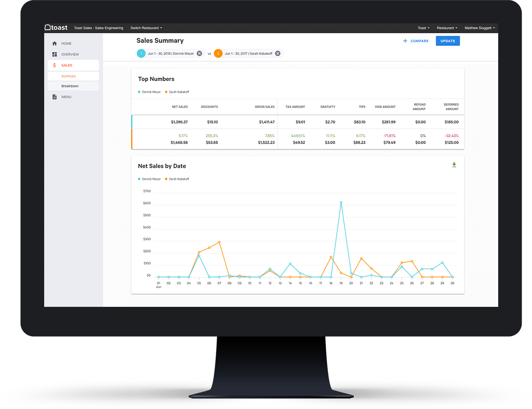Screen dimensions: 532x409
Task: Click the orange number 2 circle badge
Action: [x=218, y=54]
